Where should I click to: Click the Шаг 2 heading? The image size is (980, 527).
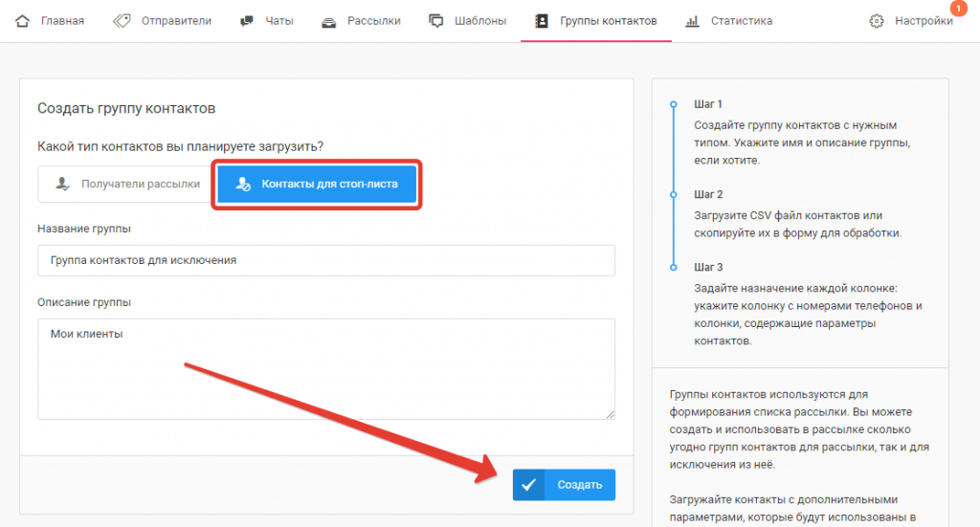tap(708, 194)
